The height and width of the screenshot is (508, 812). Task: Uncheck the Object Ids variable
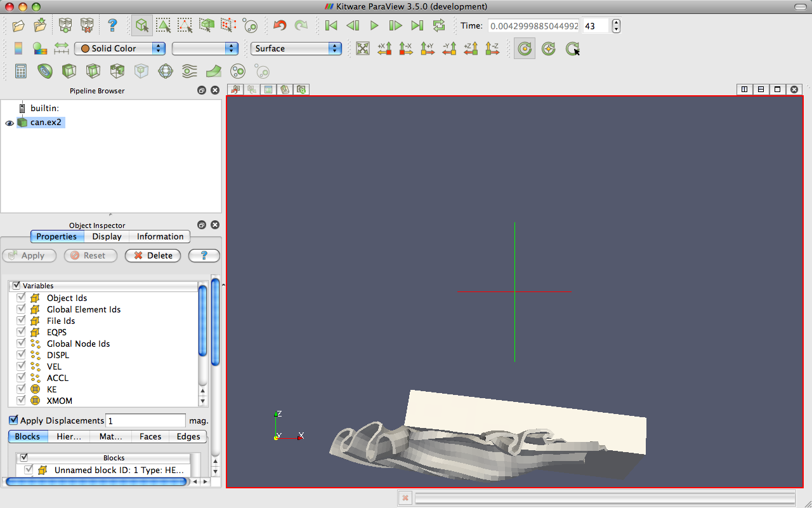tap(21, 298)
